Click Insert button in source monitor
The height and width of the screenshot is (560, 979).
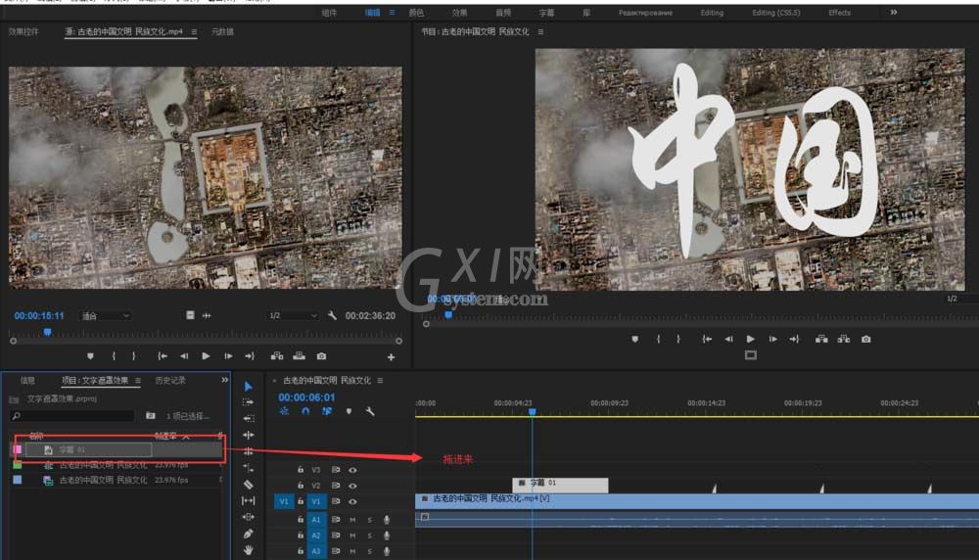[277, 355]
